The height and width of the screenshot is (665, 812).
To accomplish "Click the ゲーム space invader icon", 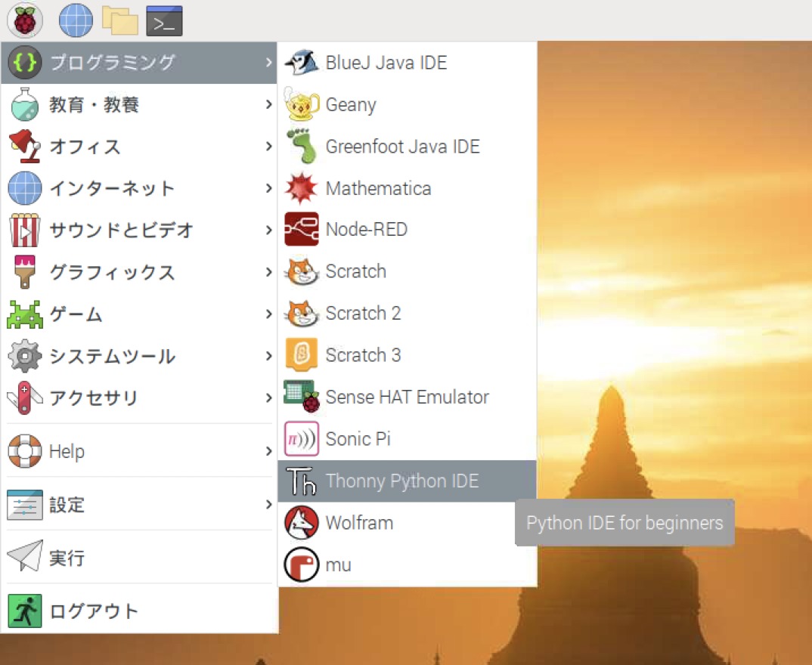I will coord(24,314).
